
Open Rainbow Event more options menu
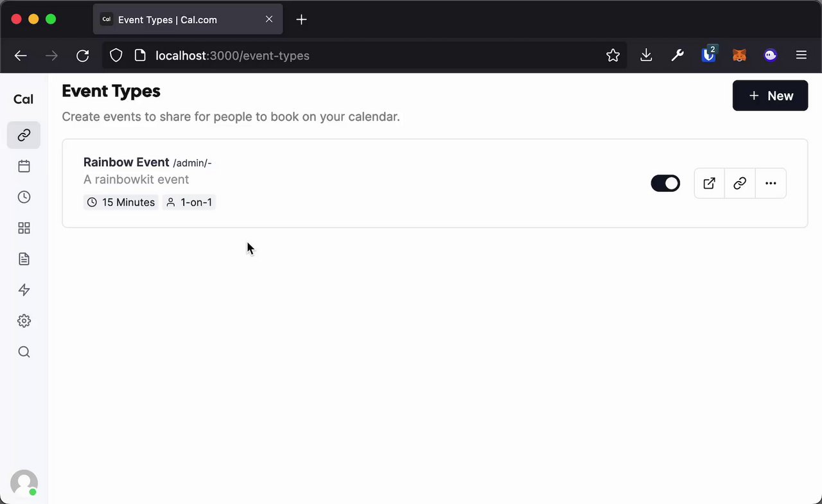point(771,184)
